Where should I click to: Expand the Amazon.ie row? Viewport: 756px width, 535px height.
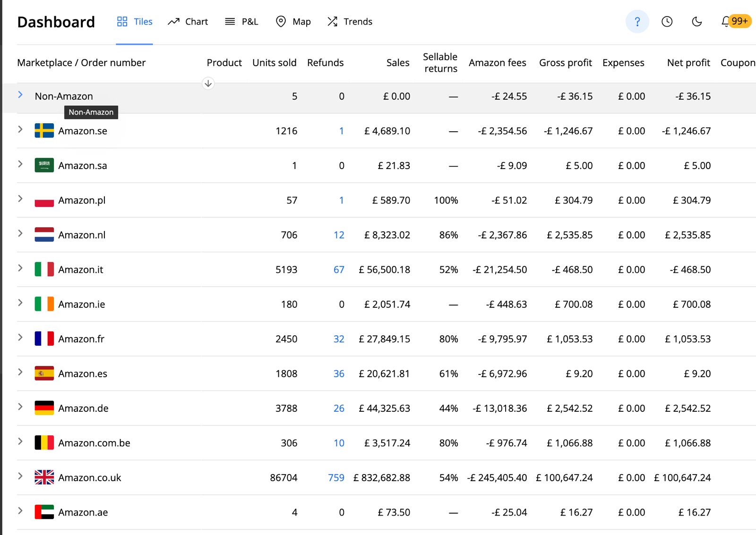point(20,303)
